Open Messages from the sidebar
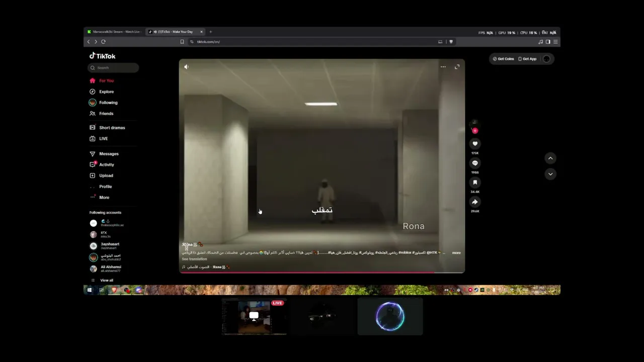Image resolution: width=644 pixels, height=362 pixels. point(104,154)
